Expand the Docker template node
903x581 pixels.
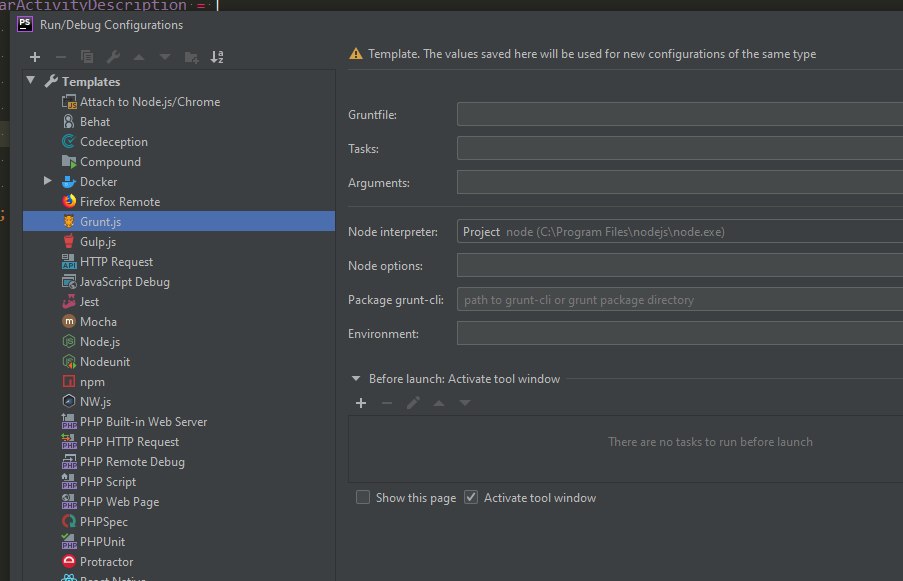pyautogui.click(x=48, y=181)
